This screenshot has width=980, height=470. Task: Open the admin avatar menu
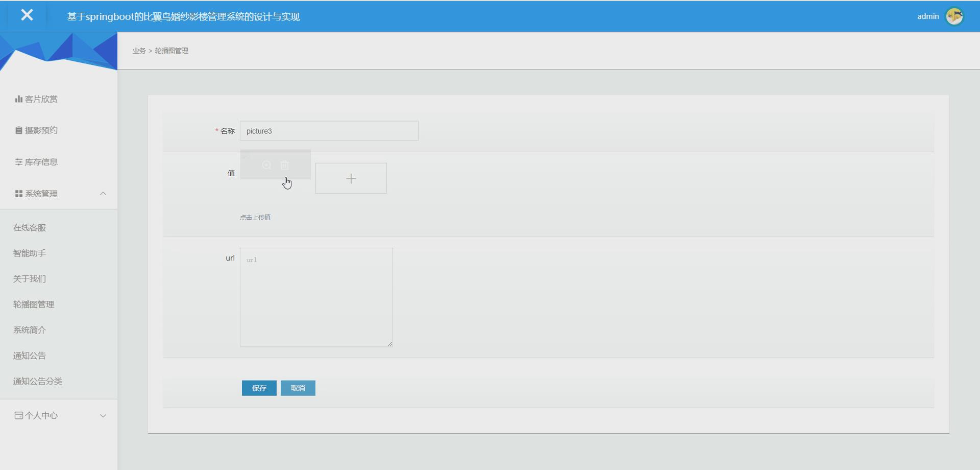click(x=954, y=16)
